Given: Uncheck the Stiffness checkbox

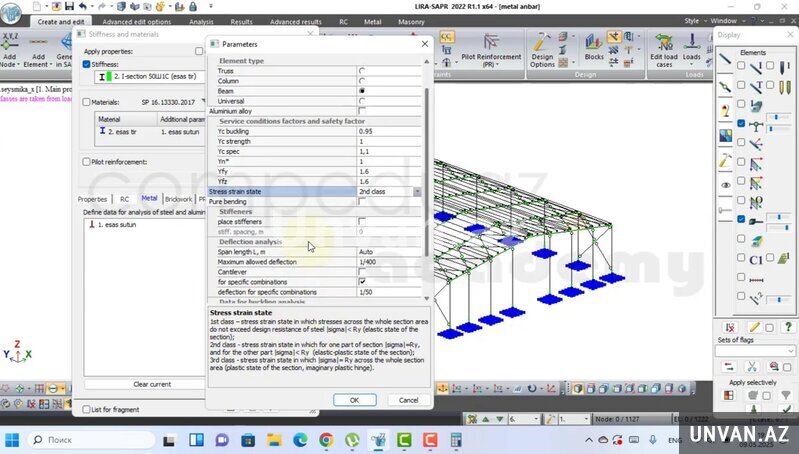Looking at the screenshot, I should [x=86, y=64].
